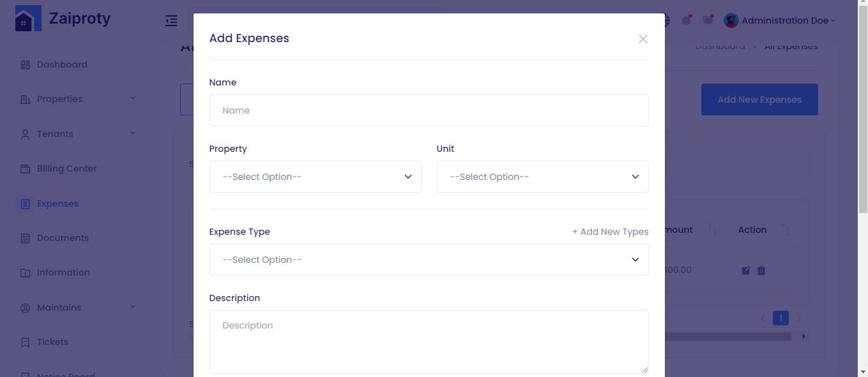Click the Zaiproty logo icon
Viewport: 868px width, 377px height.
click(x=28, y=19)
